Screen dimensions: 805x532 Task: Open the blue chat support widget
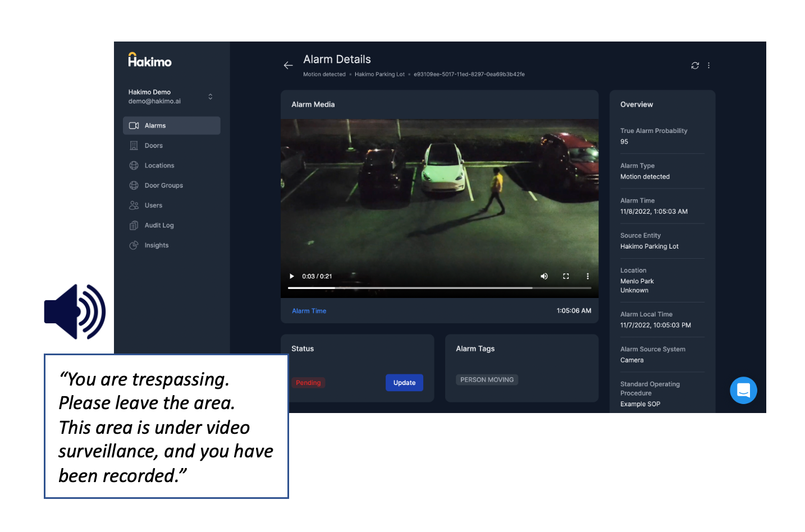pyautogui.click(x=743, y=390)
